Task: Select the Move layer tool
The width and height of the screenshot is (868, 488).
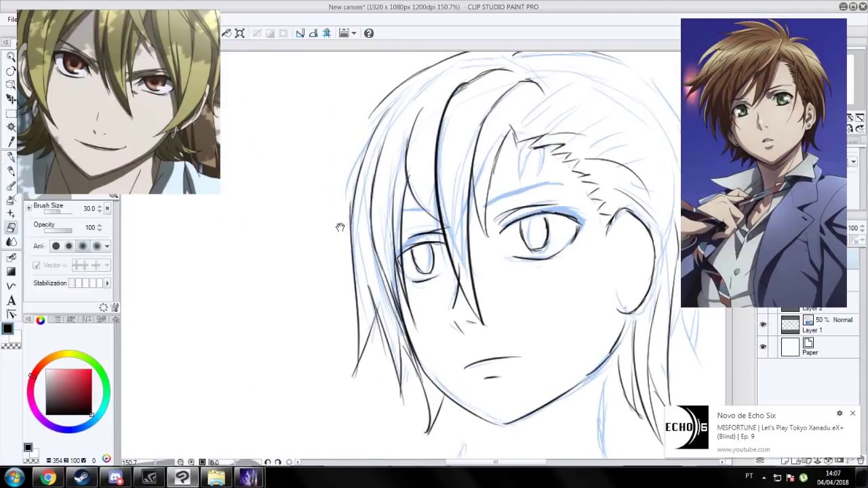Action: [x=11, y=98]
